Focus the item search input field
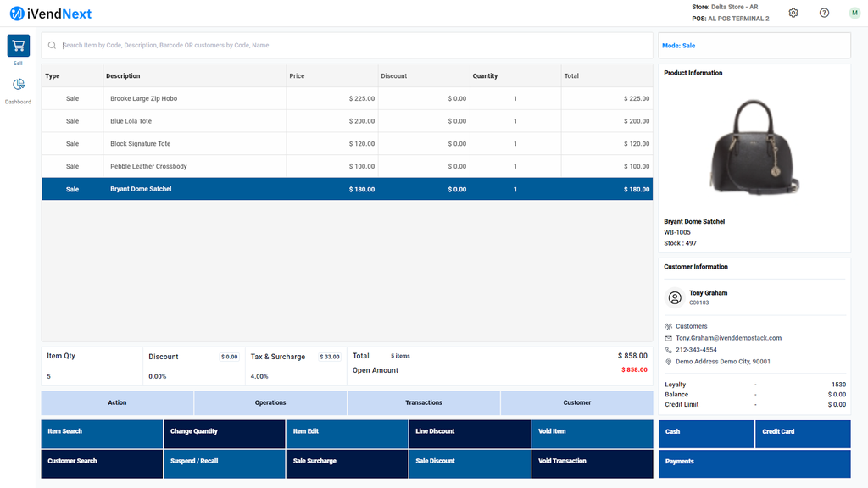The height and width of the screenshot is (488, 868). click(339, 46)
